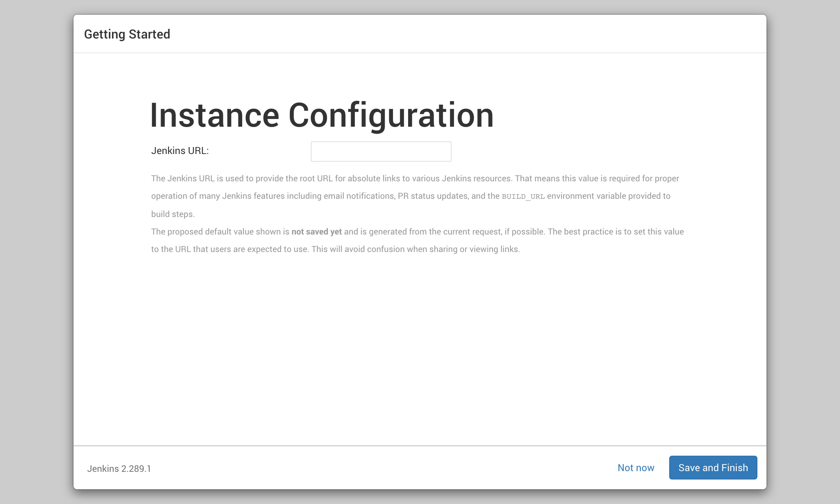Click the BUILD_URL monospace code text
Screen dimensions: 840x504
point(523,196)
